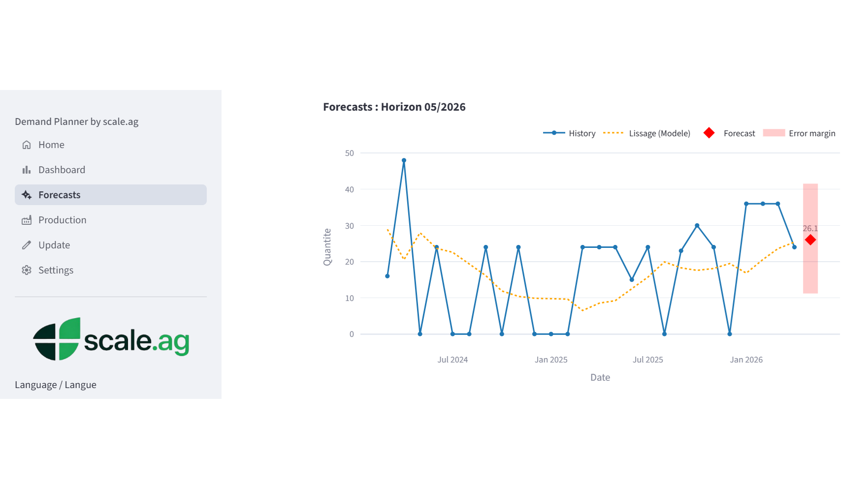Click the Production factory icon
This screenshot has width=868, height=482.
(27, 220)
